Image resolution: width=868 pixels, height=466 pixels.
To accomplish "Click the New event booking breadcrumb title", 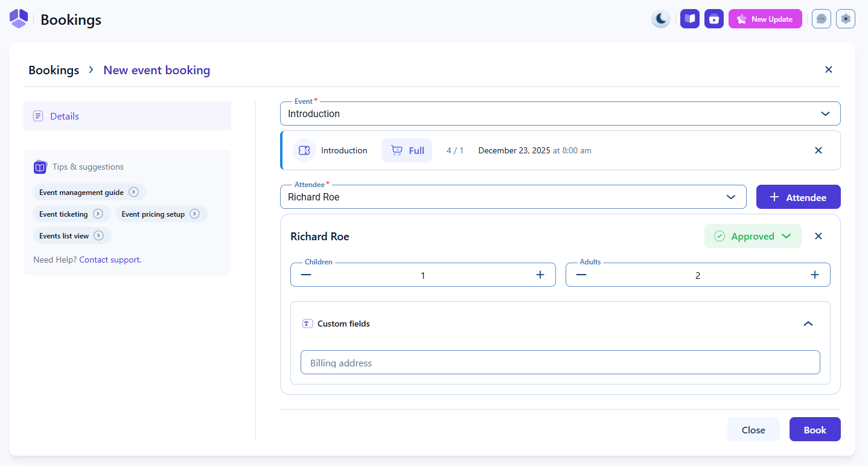I will 157,70.
